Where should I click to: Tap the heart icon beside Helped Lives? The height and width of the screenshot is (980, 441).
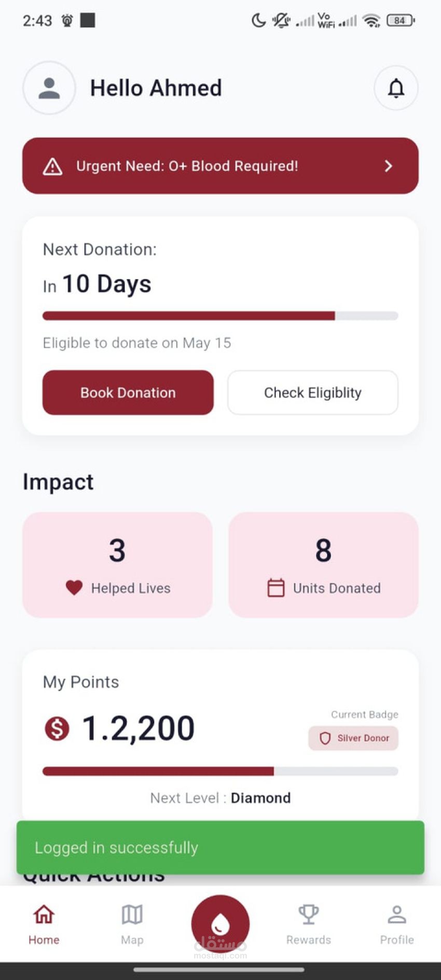click(x=74, y=587)
